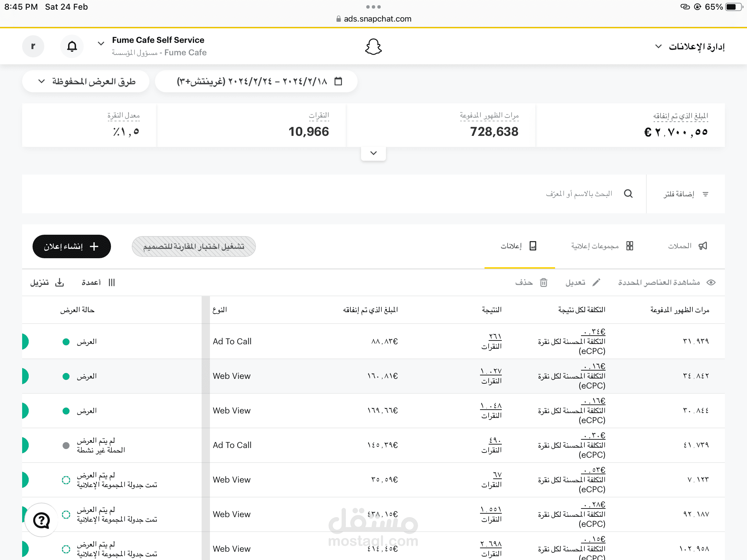Click the plus icon in create ad button

(94, 246)
